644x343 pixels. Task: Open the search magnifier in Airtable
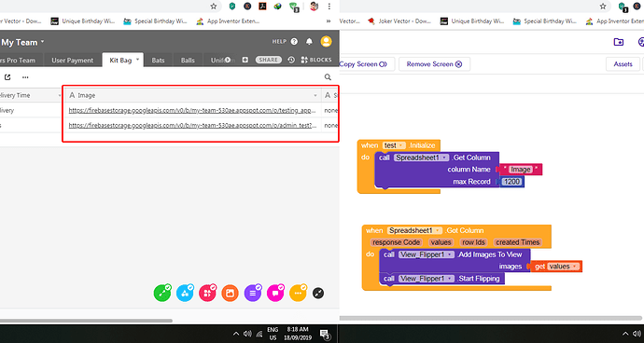328,76
